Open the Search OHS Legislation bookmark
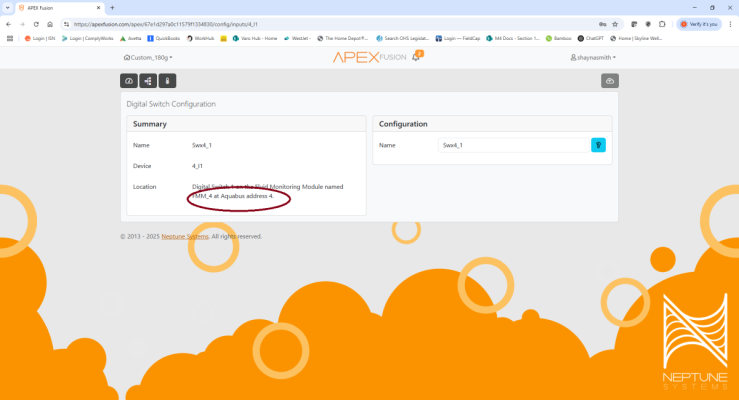739x400 pixels. pyautogui.click(x=402, y=39)
